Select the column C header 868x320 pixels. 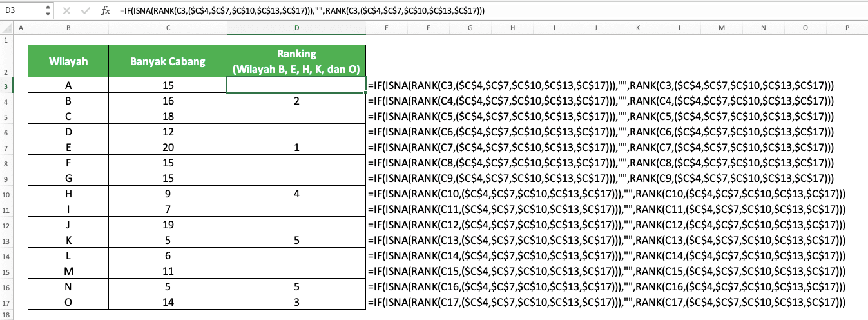168,28
